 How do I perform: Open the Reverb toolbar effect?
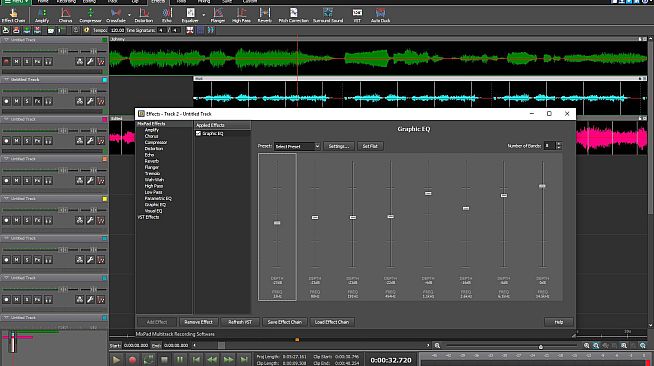coord(264,15)
